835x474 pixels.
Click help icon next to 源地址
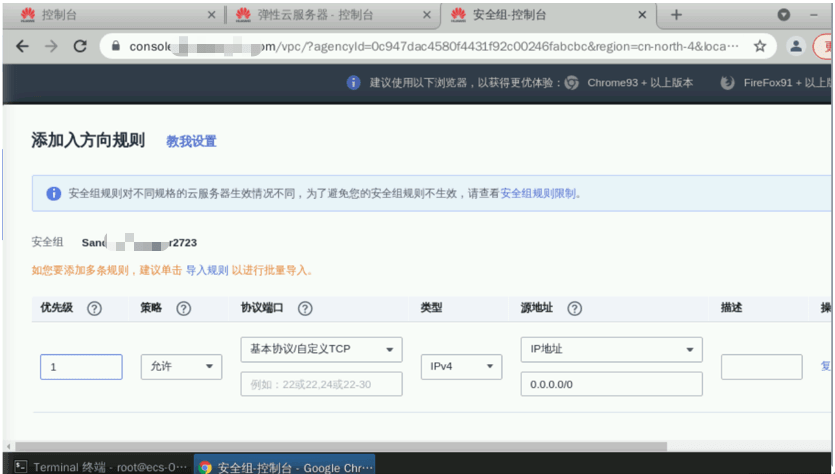[x=574, y=309]
